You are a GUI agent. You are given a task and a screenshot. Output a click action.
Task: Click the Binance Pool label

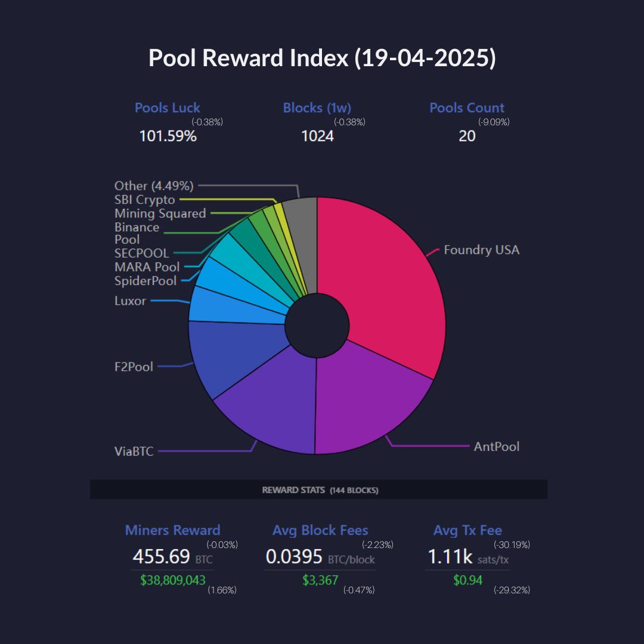point(137,233)
